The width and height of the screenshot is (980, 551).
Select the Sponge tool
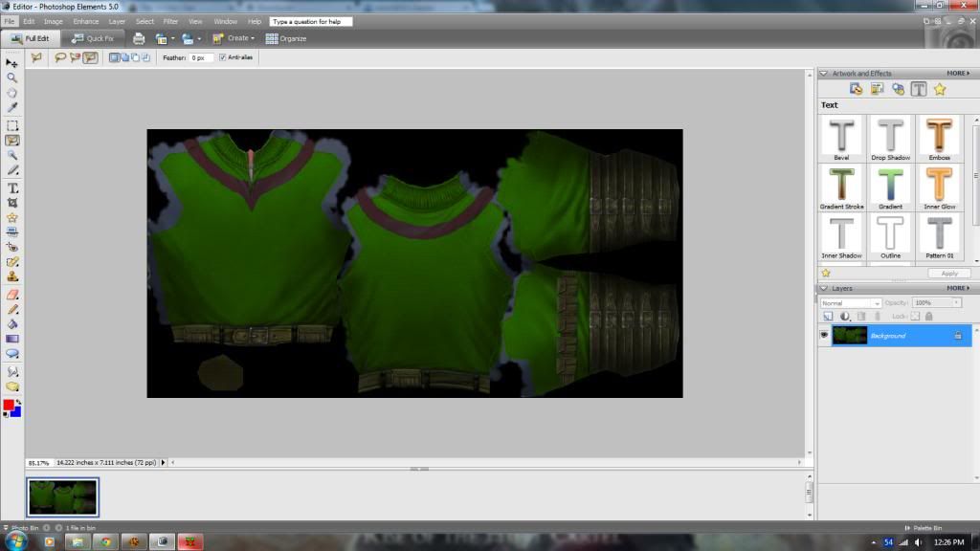coord(11,386)
